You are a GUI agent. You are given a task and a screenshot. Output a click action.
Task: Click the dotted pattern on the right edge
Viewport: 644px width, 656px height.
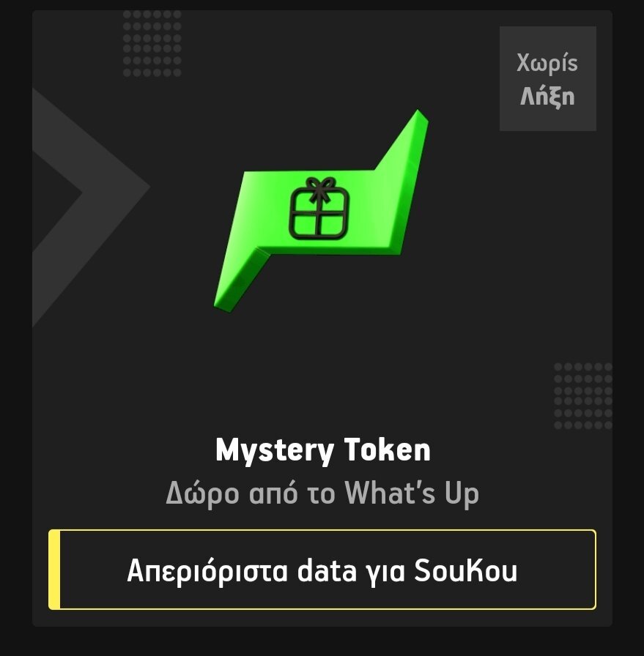point(583,396)
